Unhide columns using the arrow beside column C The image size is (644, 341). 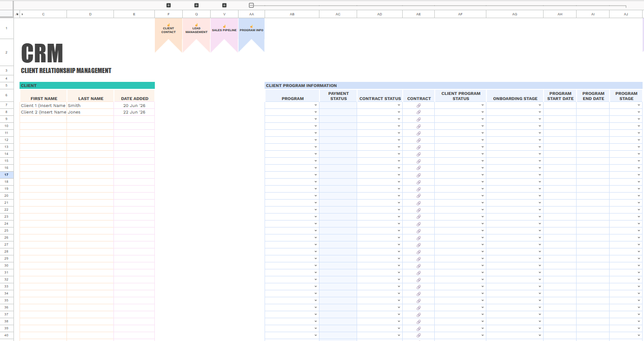click(22, 14)
